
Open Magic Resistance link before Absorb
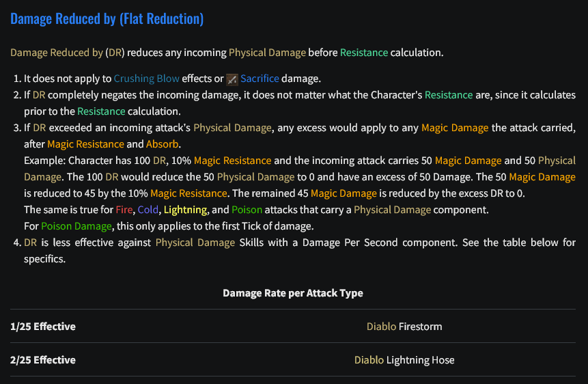[x=85, y=144]
